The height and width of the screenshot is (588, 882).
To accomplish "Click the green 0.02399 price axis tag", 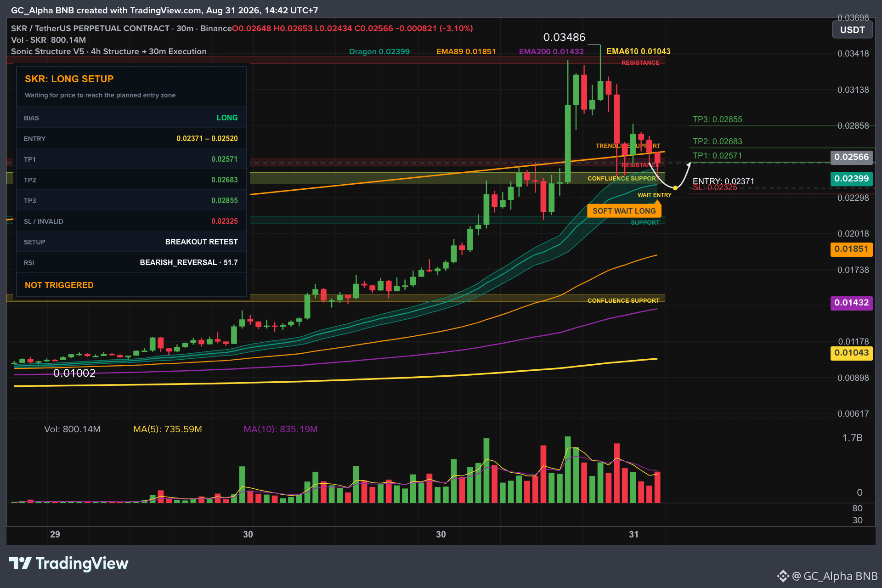I will tap(852, 179).
